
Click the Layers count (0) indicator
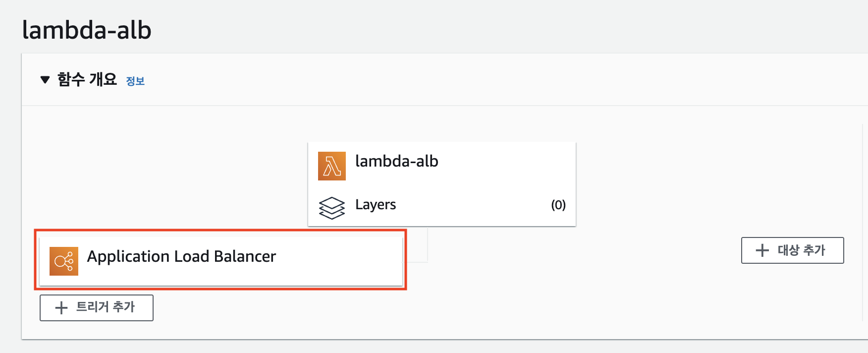558,204
